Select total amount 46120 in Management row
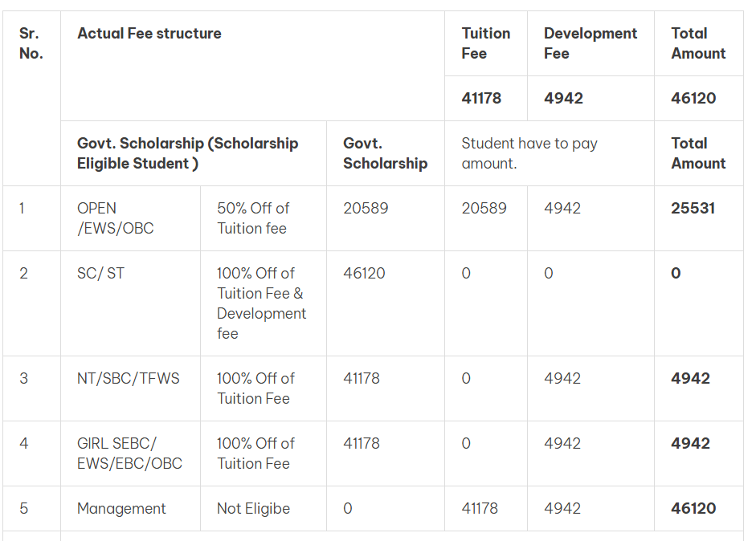This screenshot has width=756, height=541. pyautogui.click(x=693, y=508)
